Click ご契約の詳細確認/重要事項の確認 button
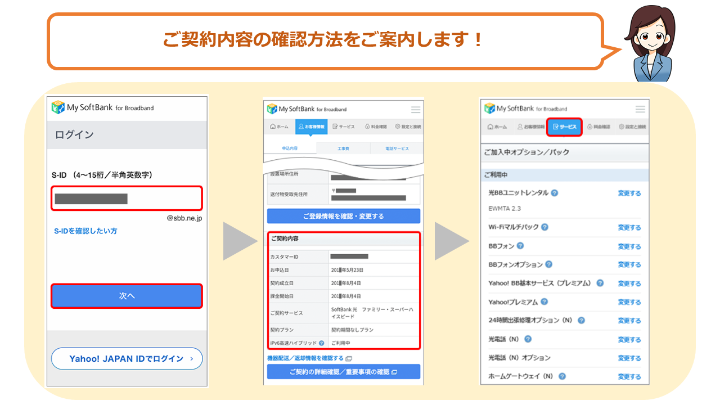This screenshot has height=405, width=720. 343,371
